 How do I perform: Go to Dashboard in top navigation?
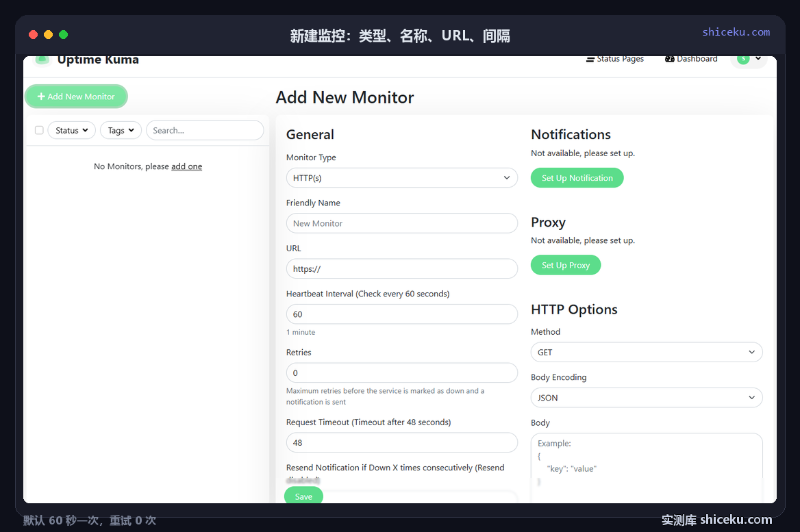[x=691, y=59]
